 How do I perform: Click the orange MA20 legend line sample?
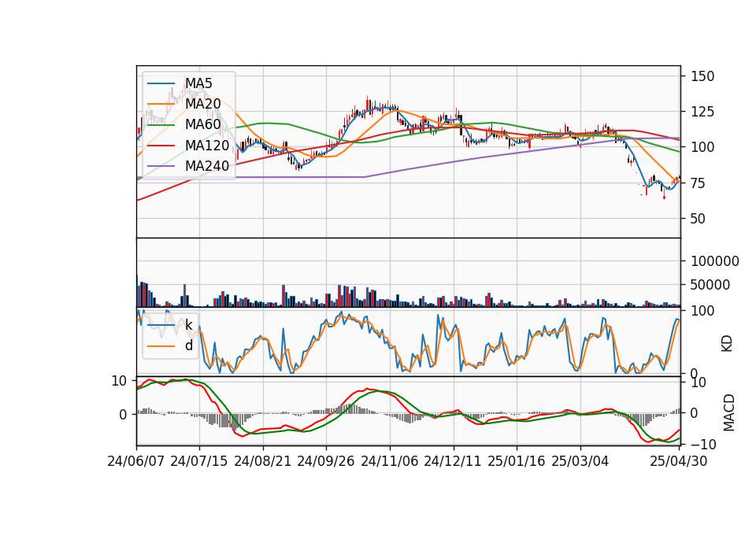point(161,104)
